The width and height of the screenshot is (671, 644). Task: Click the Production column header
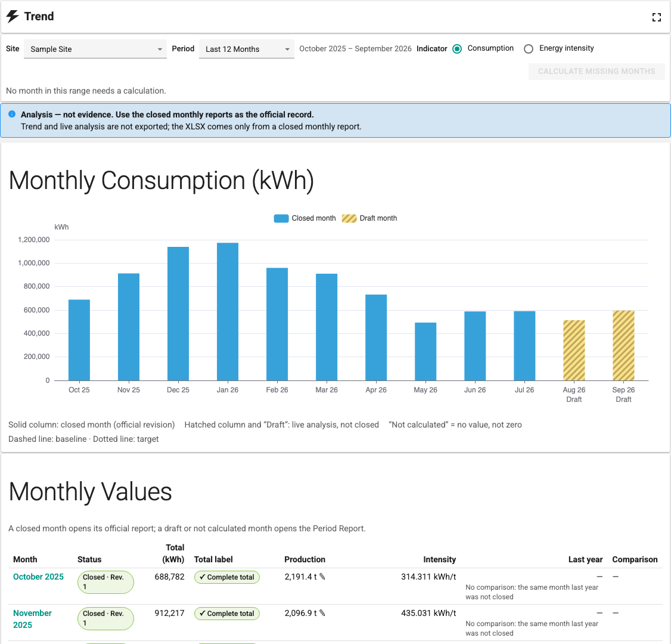(305, 559)
